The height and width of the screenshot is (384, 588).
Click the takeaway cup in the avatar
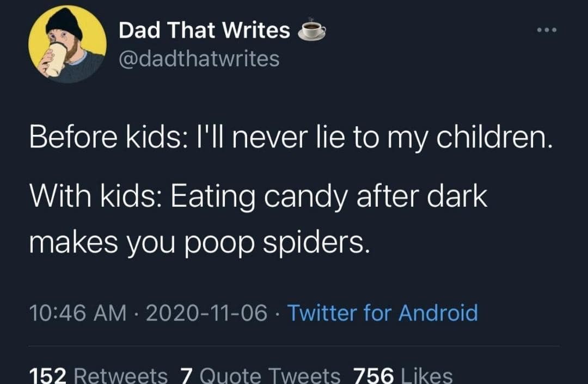click(56, 58)
